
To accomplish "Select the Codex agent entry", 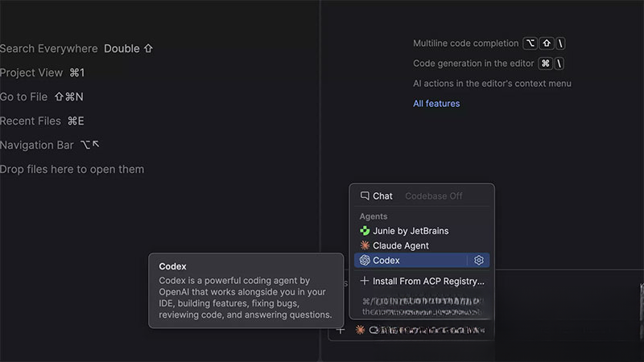I will click(422, 260).
